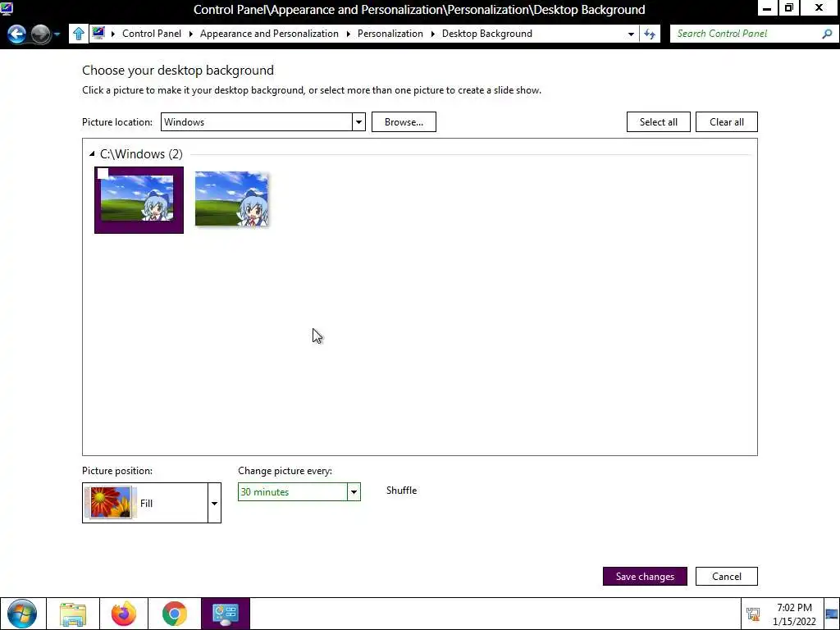This screenshot has width=840, height=630.
Task: Open the window system menu icon
Action: pos(7,8)
